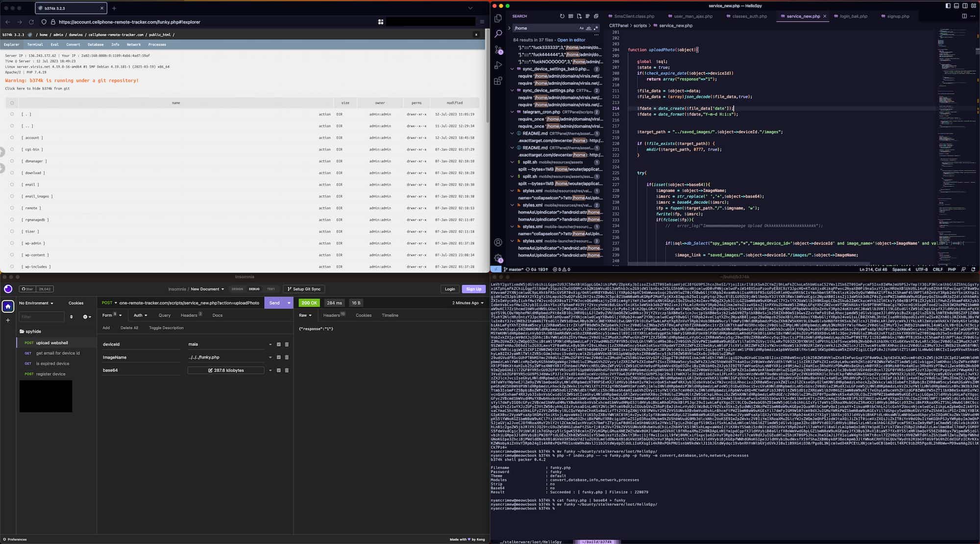
Task: Select the wp-admin folder checkbox
Action: (12, 244)
